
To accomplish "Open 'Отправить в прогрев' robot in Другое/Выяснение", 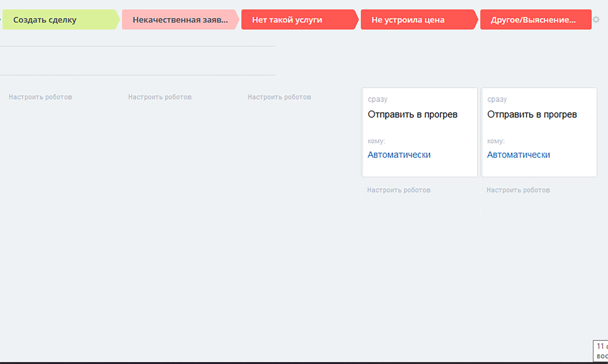I will click(532, 115).
